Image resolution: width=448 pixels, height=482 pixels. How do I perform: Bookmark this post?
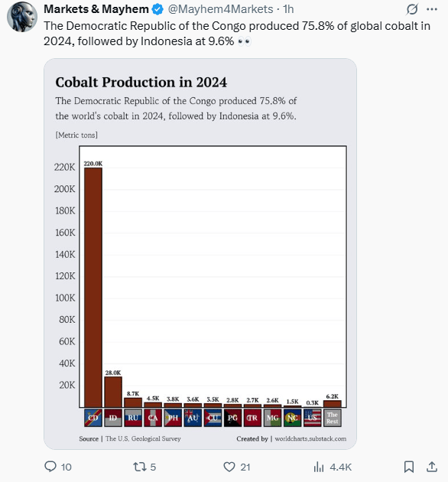tap(409, 467)
